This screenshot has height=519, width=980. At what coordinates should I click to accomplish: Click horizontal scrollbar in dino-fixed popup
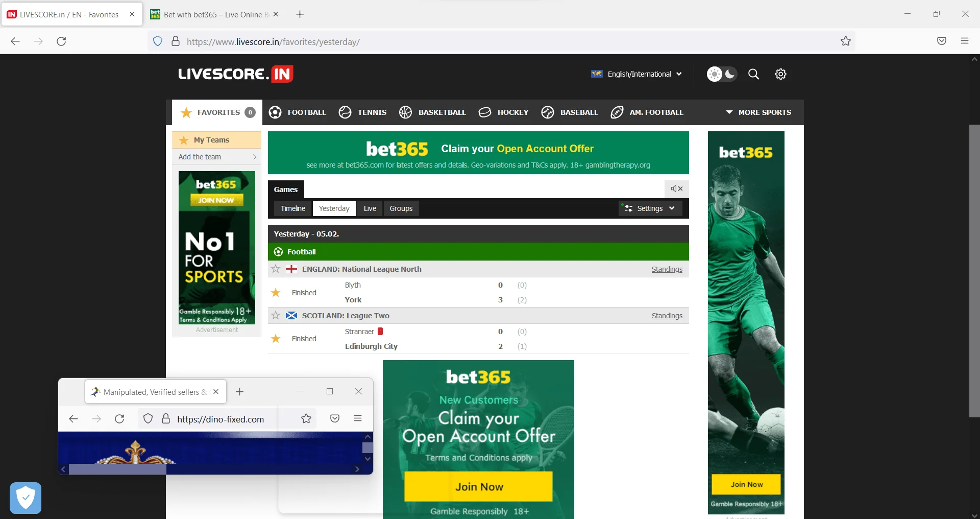pos(118,469)
